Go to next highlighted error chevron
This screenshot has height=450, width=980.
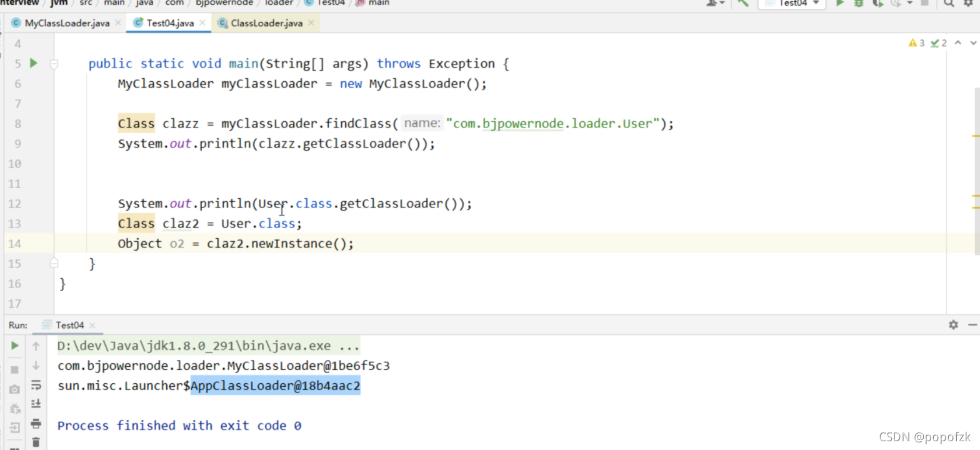click(973, 43)
